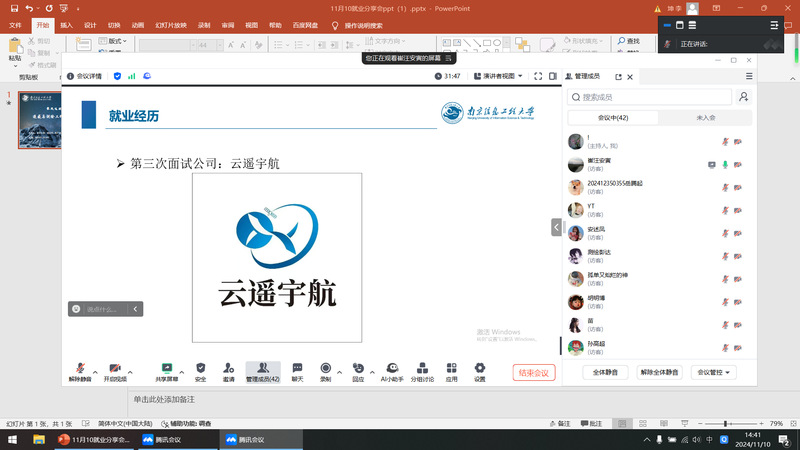
Task: Search members (搜索成员) input field
Action: [x=650, y=97]
